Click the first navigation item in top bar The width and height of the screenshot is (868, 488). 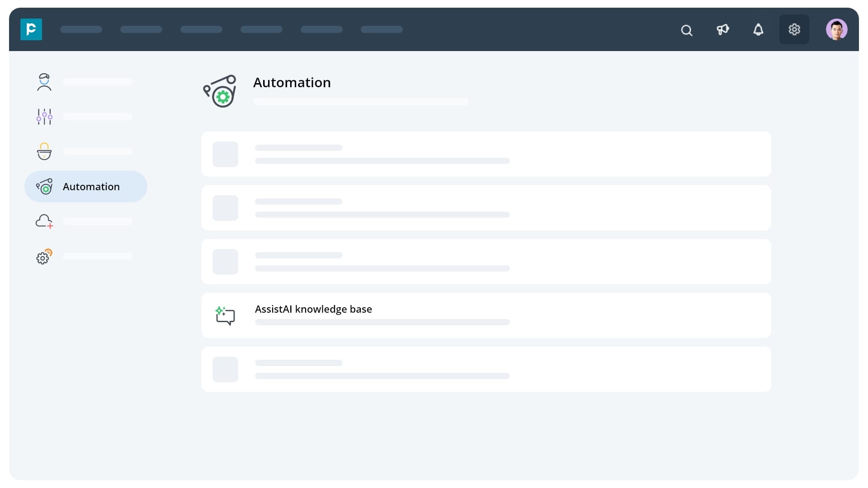81,29
